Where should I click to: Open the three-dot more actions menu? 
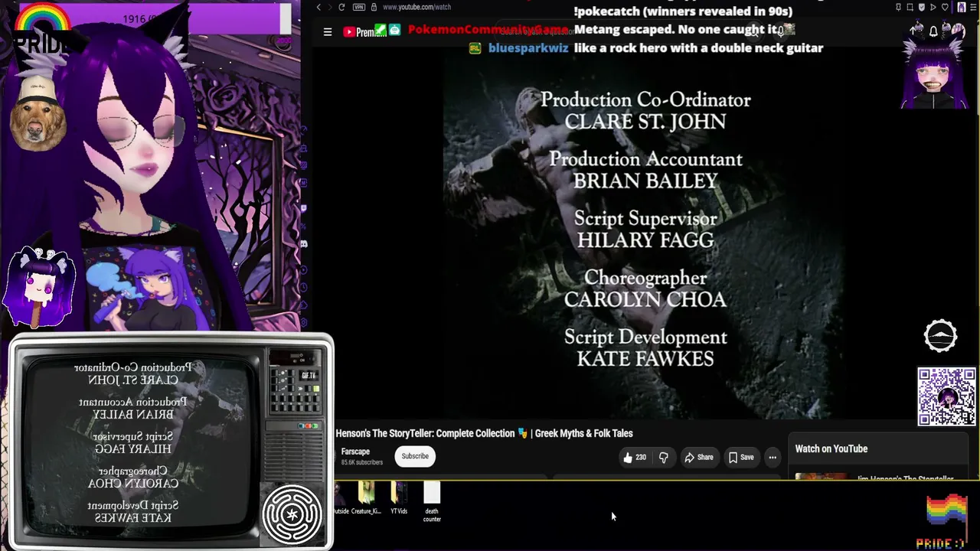[773, 458]
